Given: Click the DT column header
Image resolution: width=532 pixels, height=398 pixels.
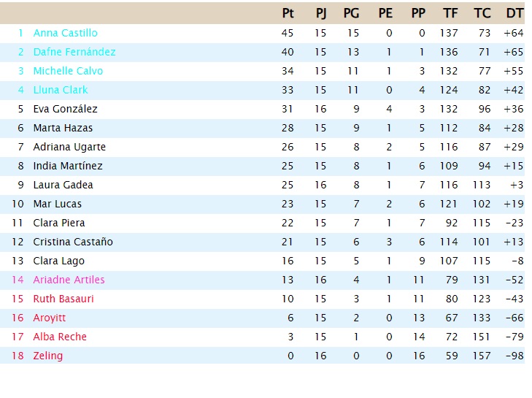Looking at the screenshot, I should click(x=514, y=13).
